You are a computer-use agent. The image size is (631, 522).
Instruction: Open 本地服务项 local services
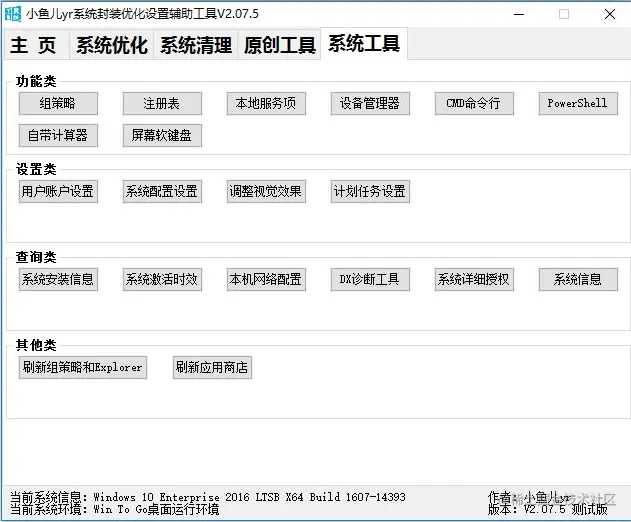pyautogui.click(x=266, y=103)
